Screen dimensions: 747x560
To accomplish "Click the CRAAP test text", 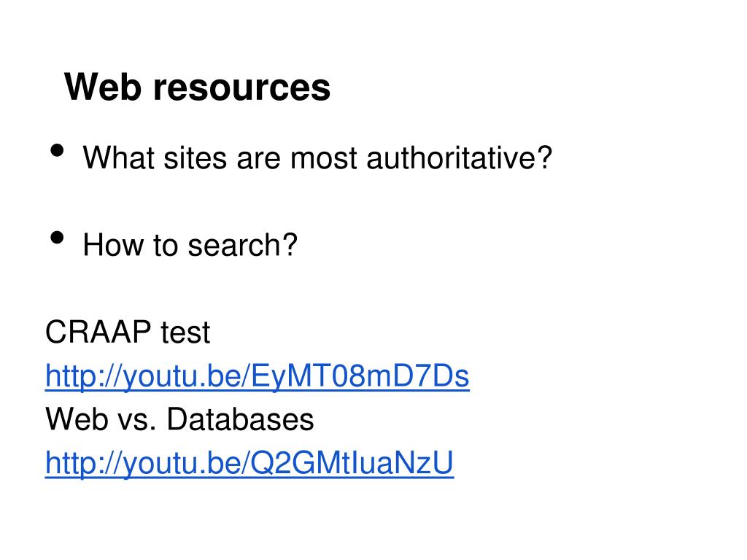I will (128, 332).
